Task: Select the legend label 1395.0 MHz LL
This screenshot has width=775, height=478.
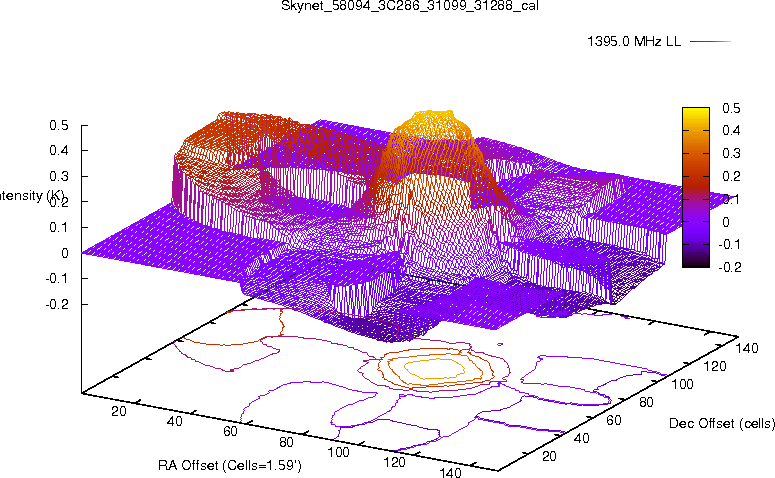Action: click(634, 42)
